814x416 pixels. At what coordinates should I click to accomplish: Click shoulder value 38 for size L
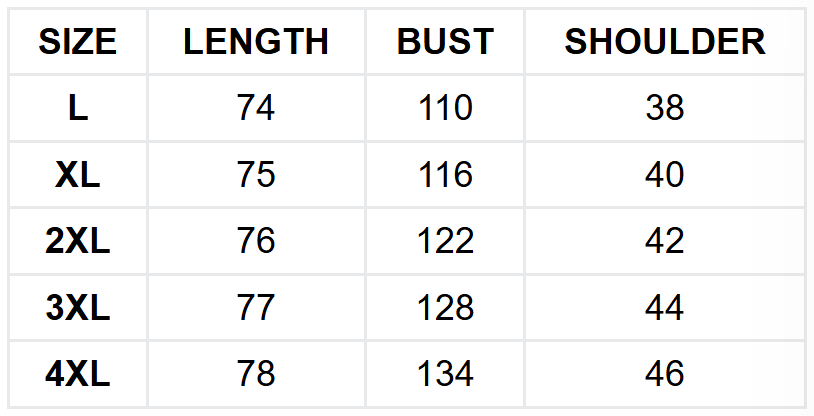tap(665, 108)
